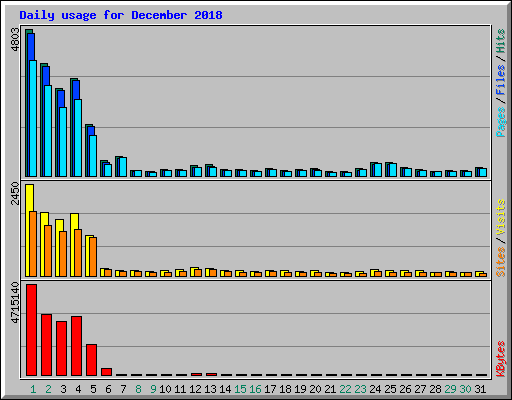Click the yellow visits bar for day 1
This screenshot has height=400, width=512.
pos(28,230)
